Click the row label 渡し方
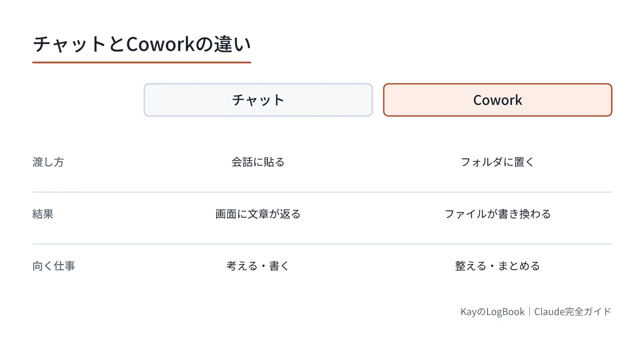The height and width of the screenshot is (362, 644). click(x=48, y=162)
